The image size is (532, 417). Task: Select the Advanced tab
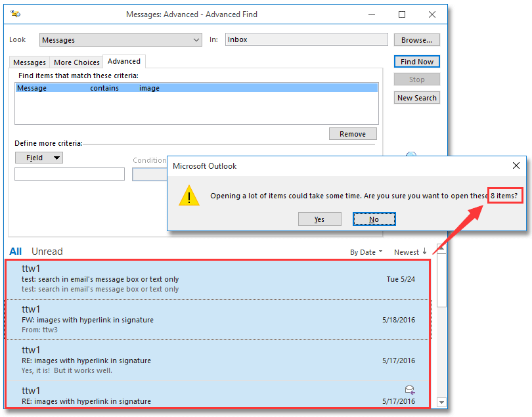click(x=123, y=61)
